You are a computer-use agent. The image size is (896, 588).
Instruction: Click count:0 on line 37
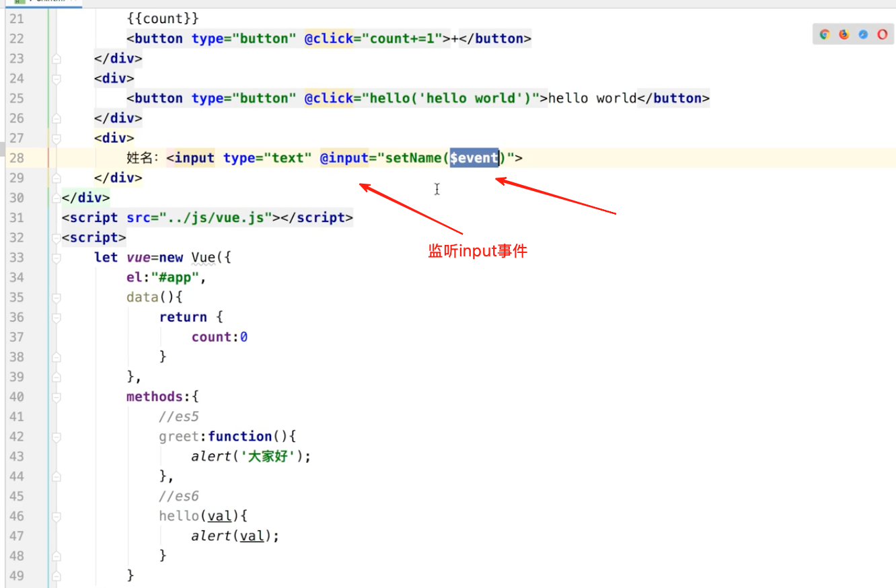(x=219, y=337)
